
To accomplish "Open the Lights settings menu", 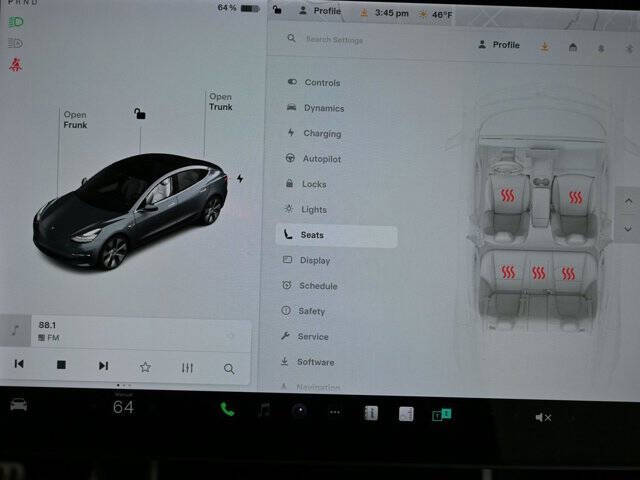I will 305,209.
